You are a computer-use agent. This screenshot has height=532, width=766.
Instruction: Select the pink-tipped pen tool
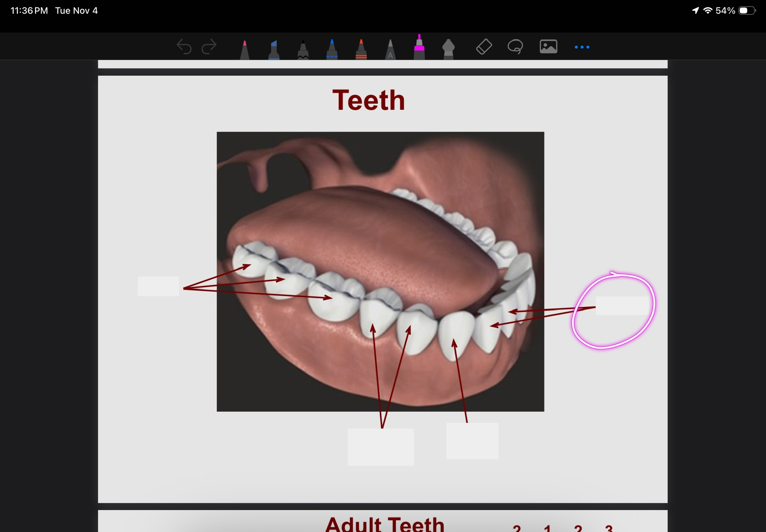pos(245,50)
